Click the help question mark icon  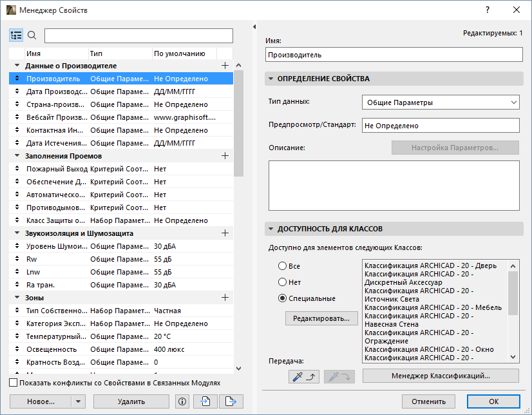tap(487, 10)
